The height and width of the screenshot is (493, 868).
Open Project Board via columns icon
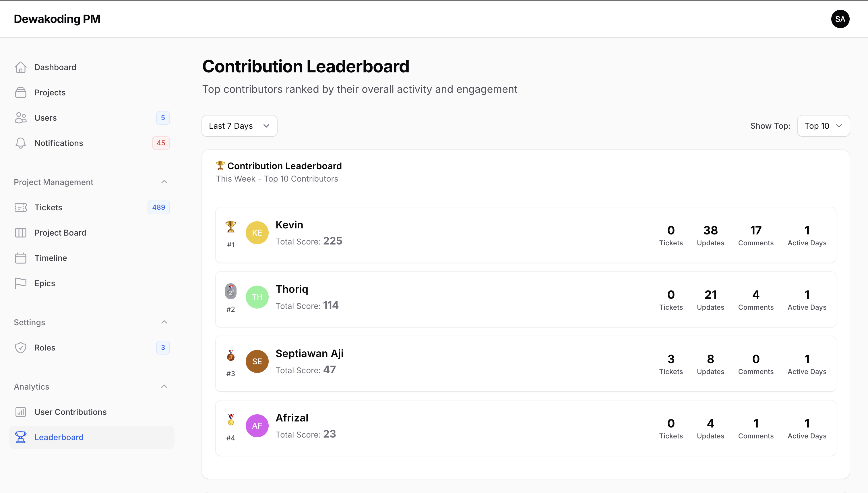(x=20, y=233)
